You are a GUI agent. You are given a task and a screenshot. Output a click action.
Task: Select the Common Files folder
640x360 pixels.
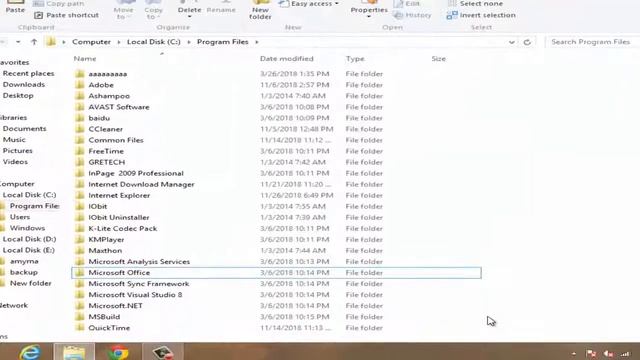tap(116, 140)
